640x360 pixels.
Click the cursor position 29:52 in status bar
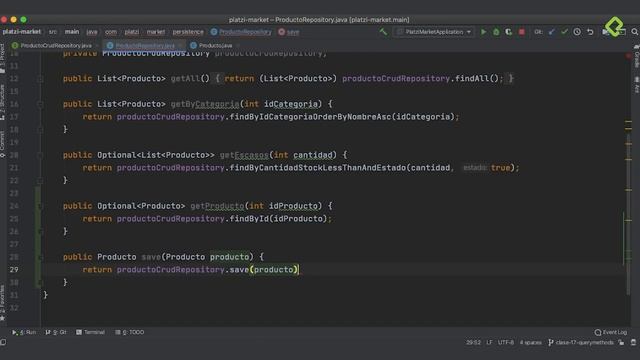[473, 342]
